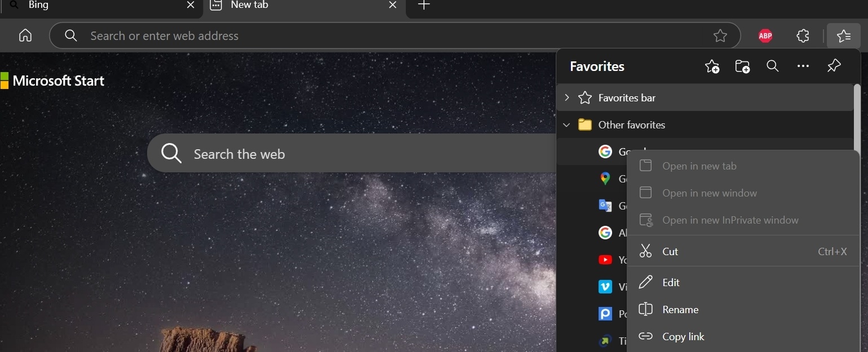Select the Favorites bar row
This screenshot has height=352, width=868.
coord(705,97)
